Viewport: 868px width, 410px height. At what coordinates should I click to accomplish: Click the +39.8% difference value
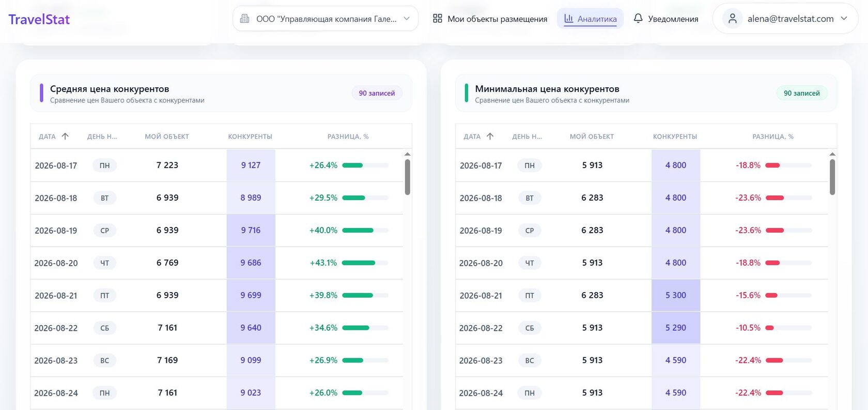click(323, 295)
